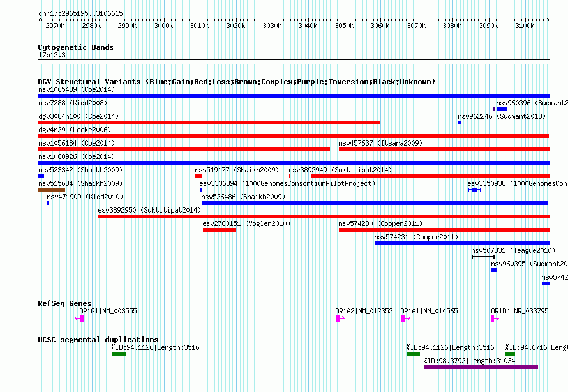This screenshot has height=392, width=568.
Task: Click the DGV Structural Variants track title
Action: point(236,82)
